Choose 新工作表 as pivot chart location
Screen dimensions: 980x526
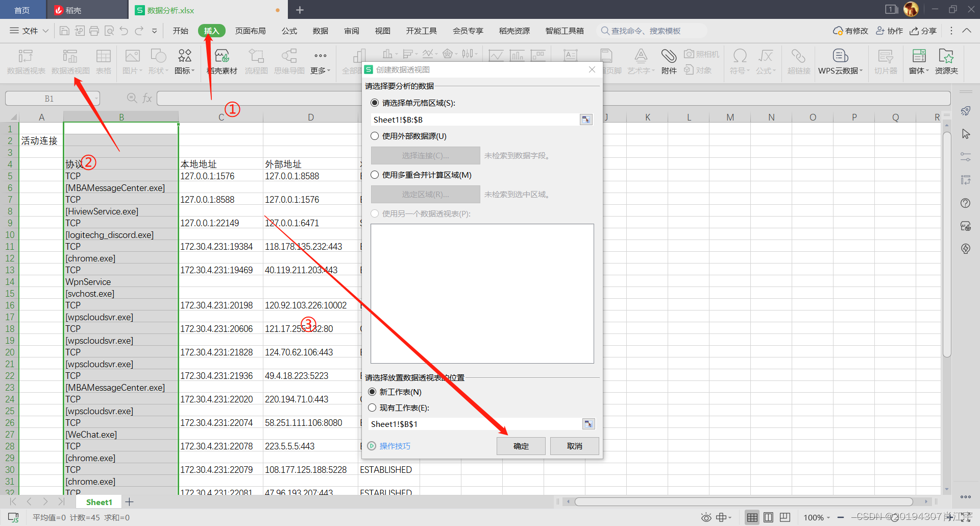coord(372,392)
